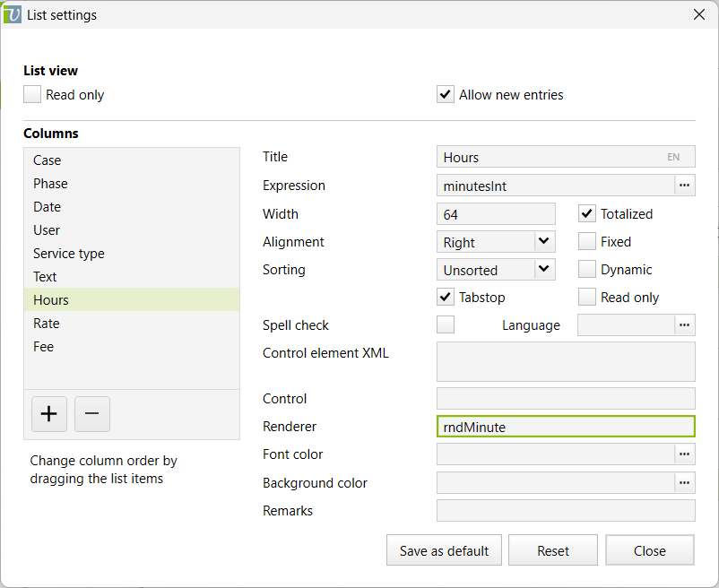Click the EN language tag in Title
Image resolution: width=719 pixels, height=588 pixels.
pos(673,157)
